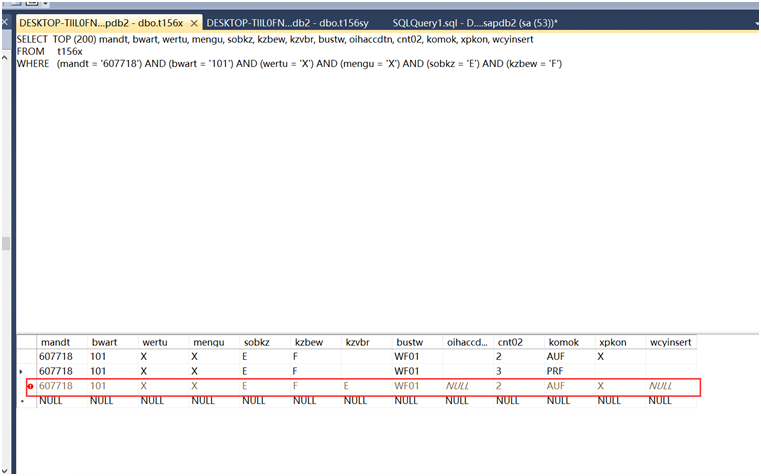
Task: Click the kzvbr cell containing E in the edited row
Action: point(366,386)
